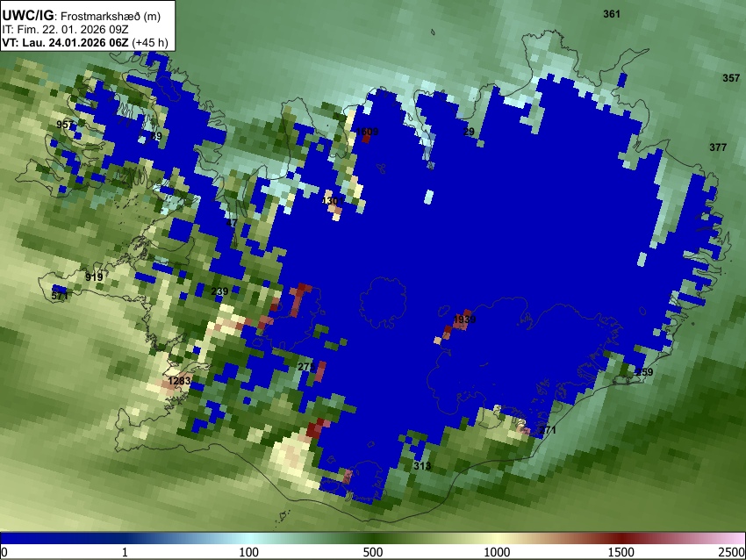Click the map value 1609

[x=367, y=132]
